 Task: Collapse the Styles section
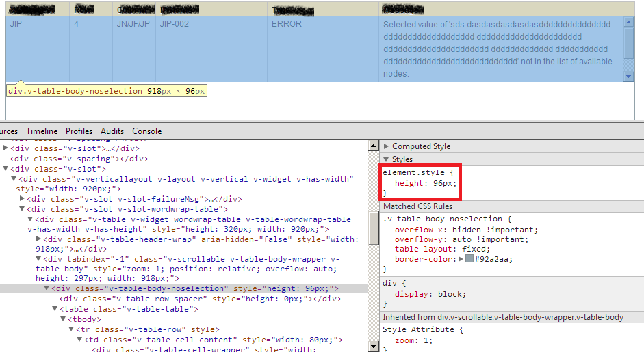pyautogui.click(x=387, y=159)
